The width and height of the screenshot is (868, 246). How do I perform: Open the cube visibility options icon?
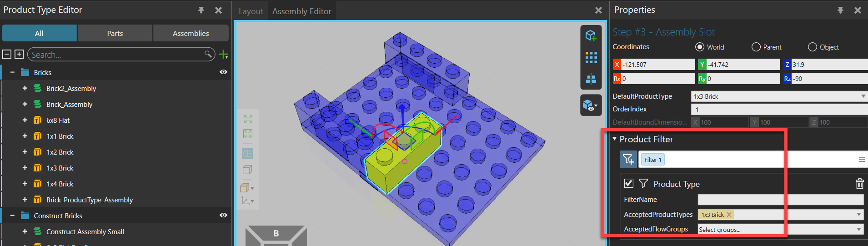tap(591, 105)
